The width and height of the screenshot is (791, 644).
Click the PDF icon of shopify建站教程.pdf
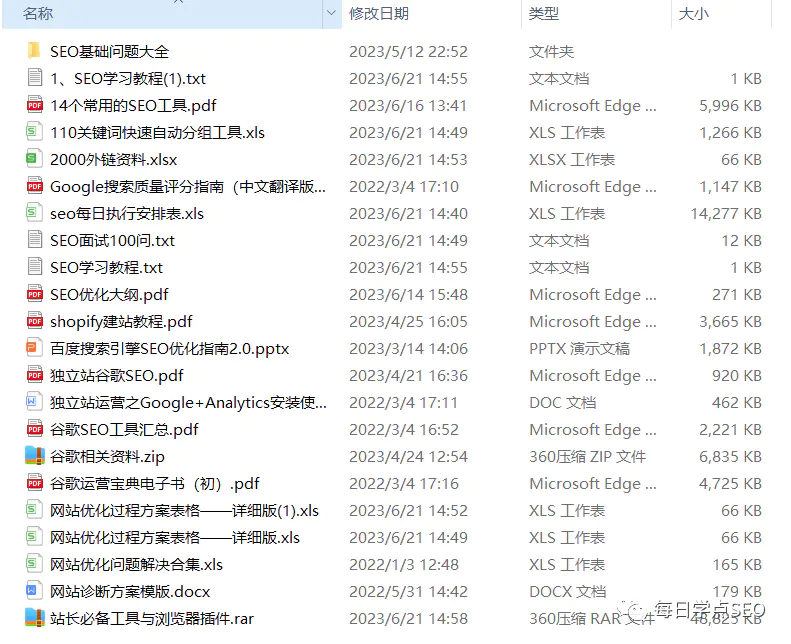click(34, 321)
